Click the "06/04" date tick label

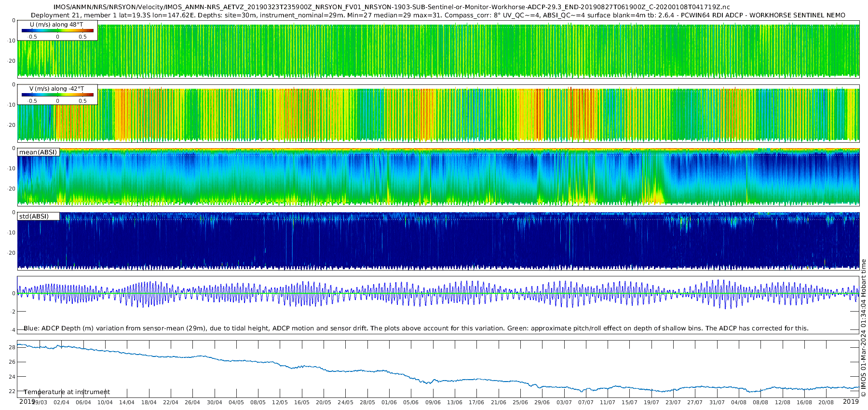point(83,402)
